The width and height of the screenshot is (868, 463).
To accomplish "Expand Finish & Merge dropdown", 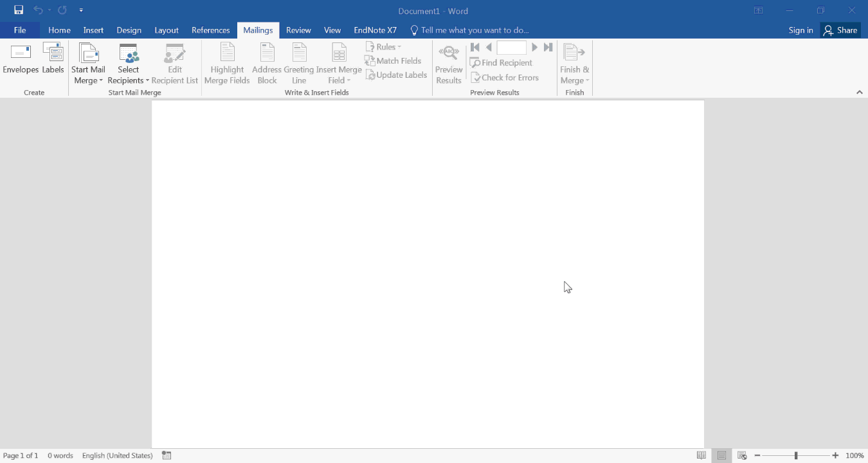I will (x=574, y=64).
